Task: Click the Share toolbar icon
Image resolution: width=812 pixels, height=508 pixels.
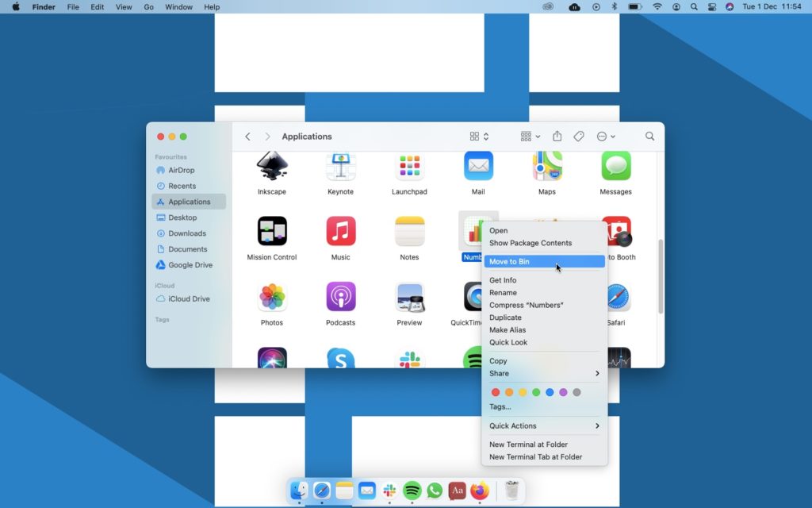Action: (x=557, y=137)
